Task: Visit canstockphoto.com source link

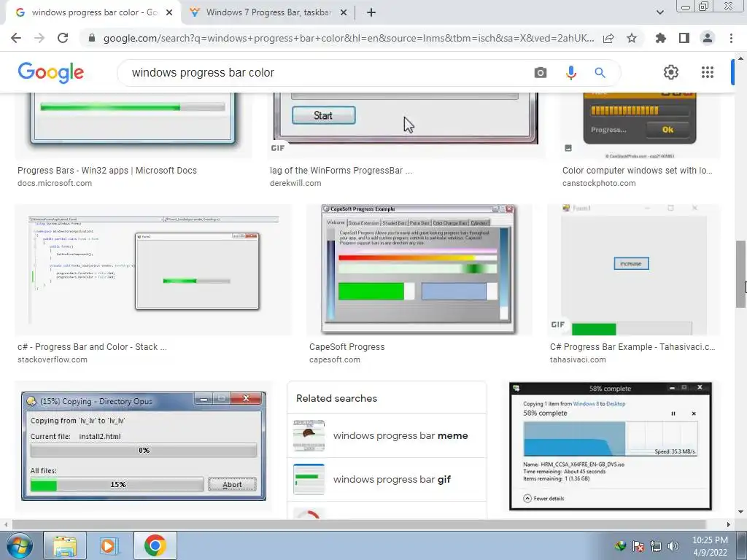Action: (599, 183)
